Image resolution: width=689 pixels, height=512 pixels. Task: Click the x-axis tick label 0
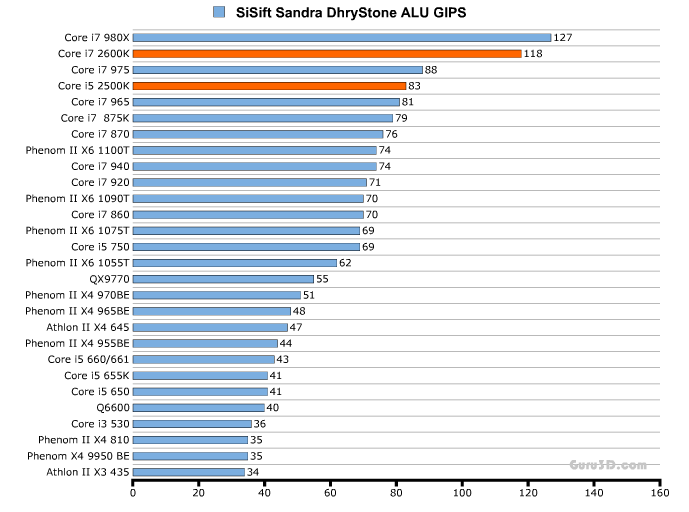tap(133, 493)
